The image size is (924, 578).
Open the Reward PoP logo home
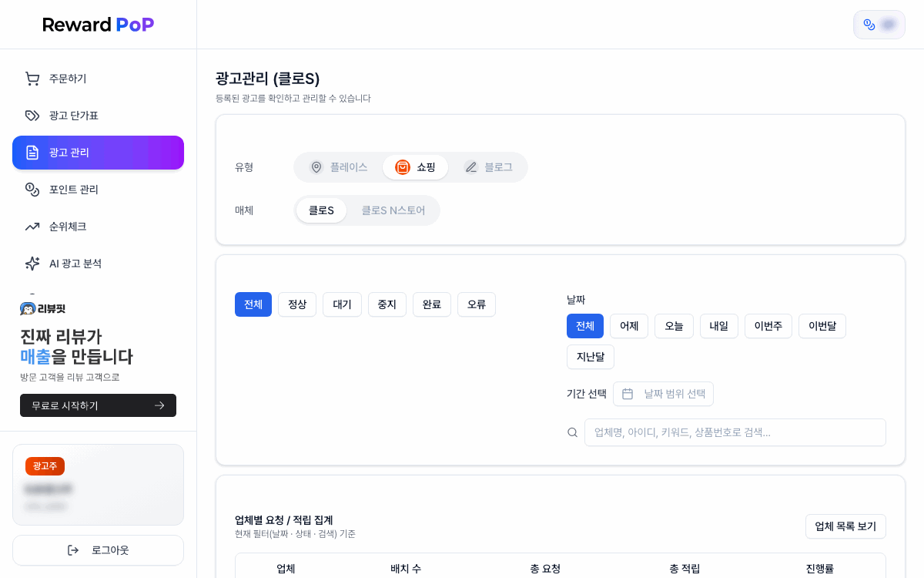point(99,25)
